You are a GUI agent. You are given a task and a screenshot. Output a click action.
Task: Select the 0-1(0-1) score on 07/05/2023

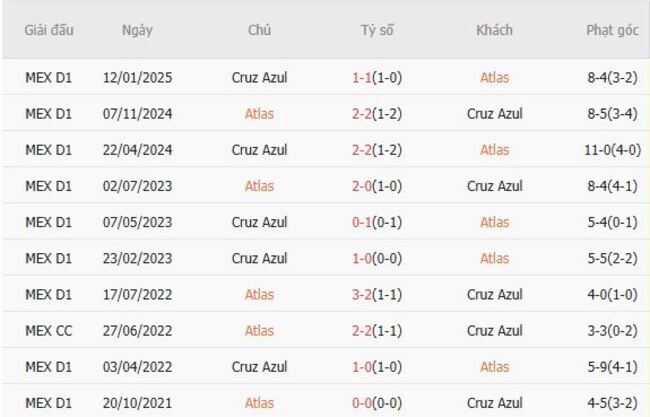[377, 222]
